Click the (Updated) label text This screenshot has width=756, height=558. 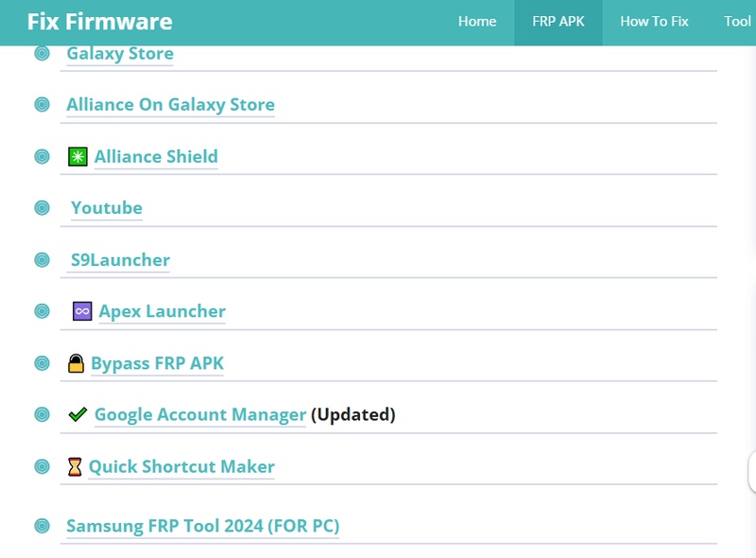[352, 414]
